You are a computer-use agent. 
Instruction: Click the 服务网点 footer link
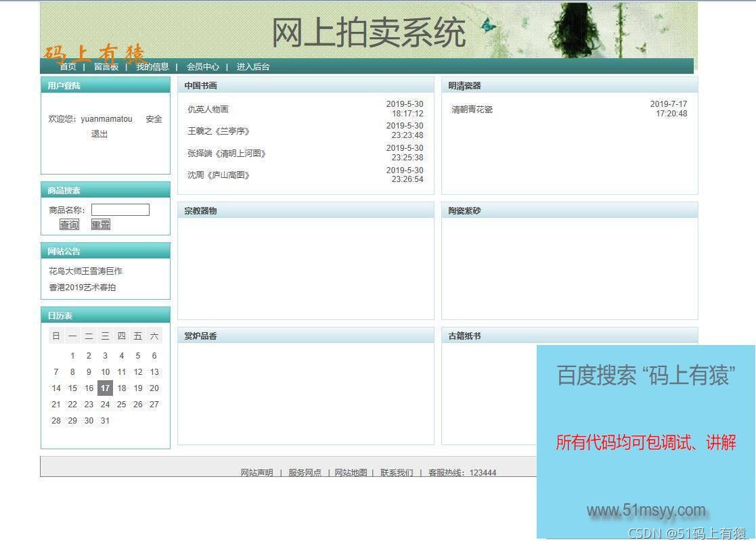[305, 472]
